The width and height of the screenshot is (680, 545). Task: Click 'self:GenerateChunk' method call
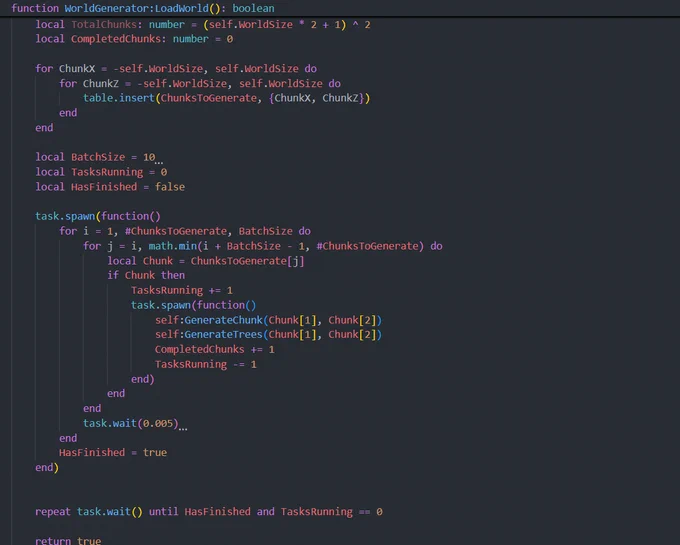[x=209, y=320]
